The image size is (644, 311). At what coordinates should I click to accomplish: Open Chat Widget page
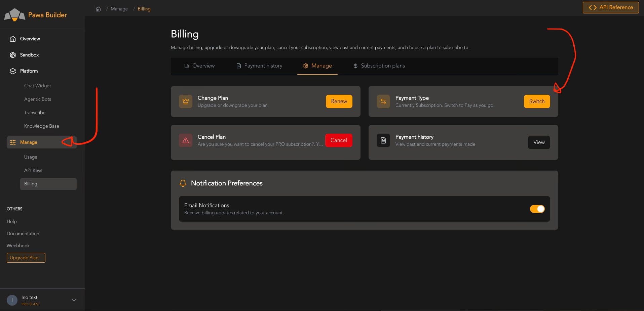(38, 86)
